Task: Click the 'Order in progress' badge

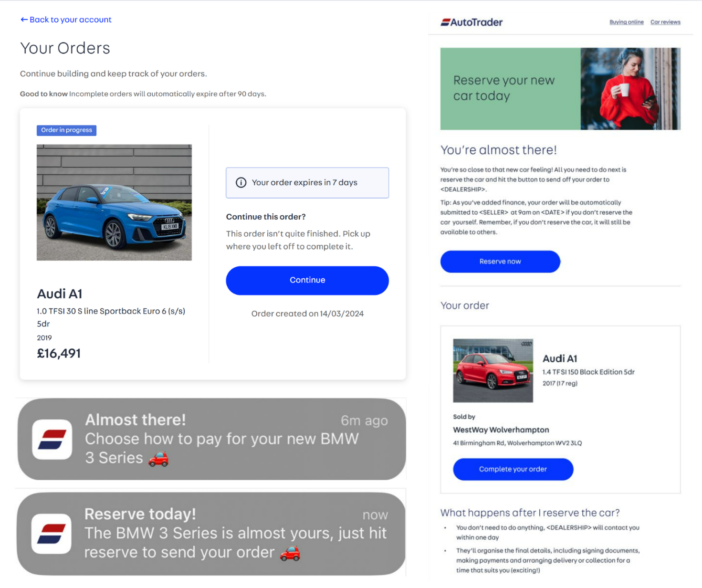Action: point(66,130)
